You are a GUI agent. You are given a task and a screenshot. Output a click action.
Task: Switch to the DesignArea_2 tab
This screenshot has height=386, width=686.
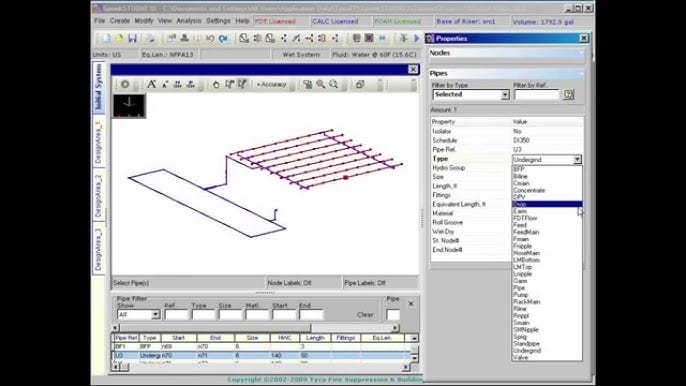pyautogui.click(x=98, y=196)
